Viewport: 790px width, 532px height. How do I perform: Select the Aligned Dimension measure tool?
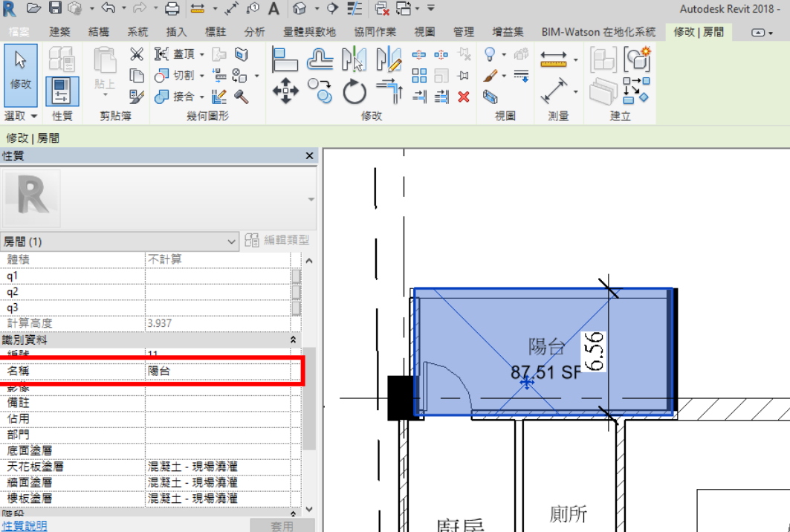tap(554, 91)
